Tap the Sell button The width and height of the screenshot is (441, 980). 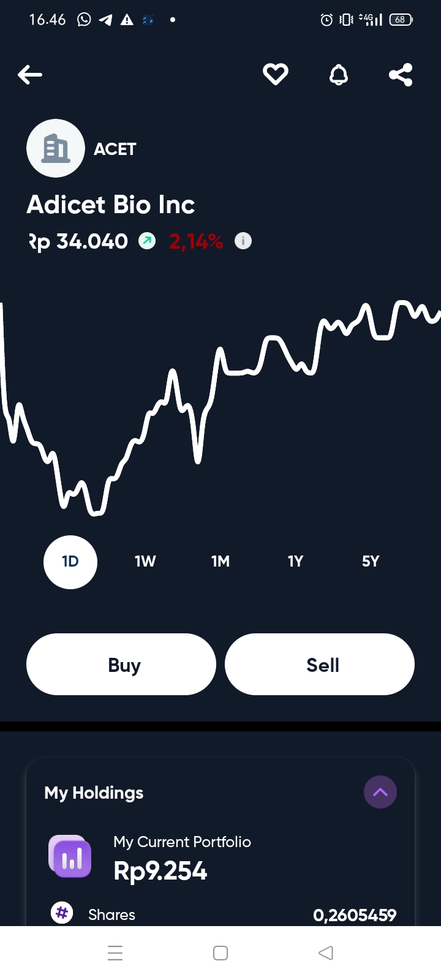(x=320, y=665)
